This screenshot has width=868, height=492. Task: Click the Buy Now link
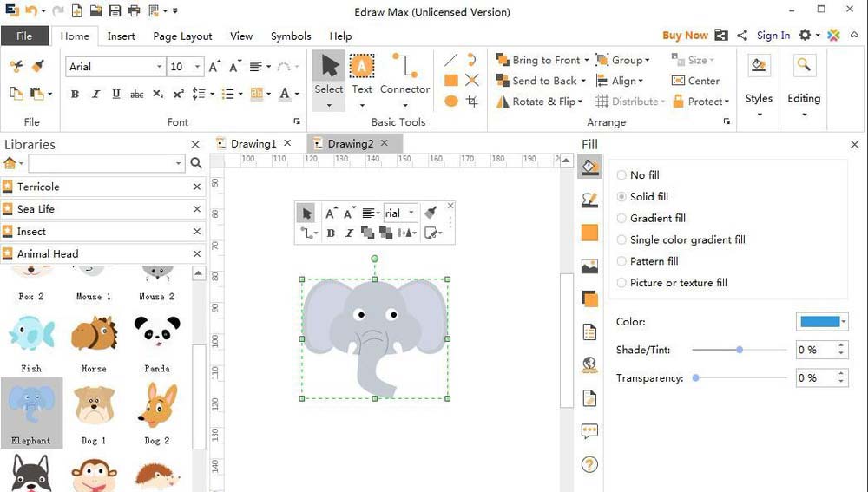click(685, 36)
